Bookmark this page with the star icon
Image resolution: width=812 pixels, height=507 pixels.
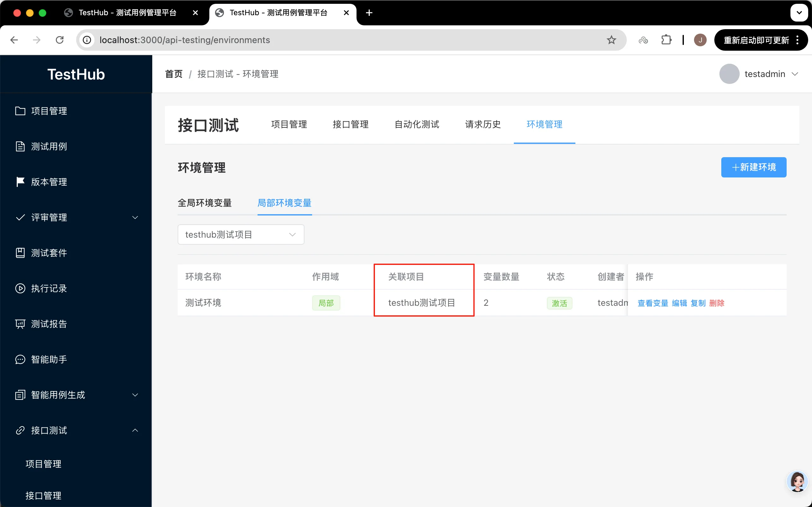tap(611, 40)
